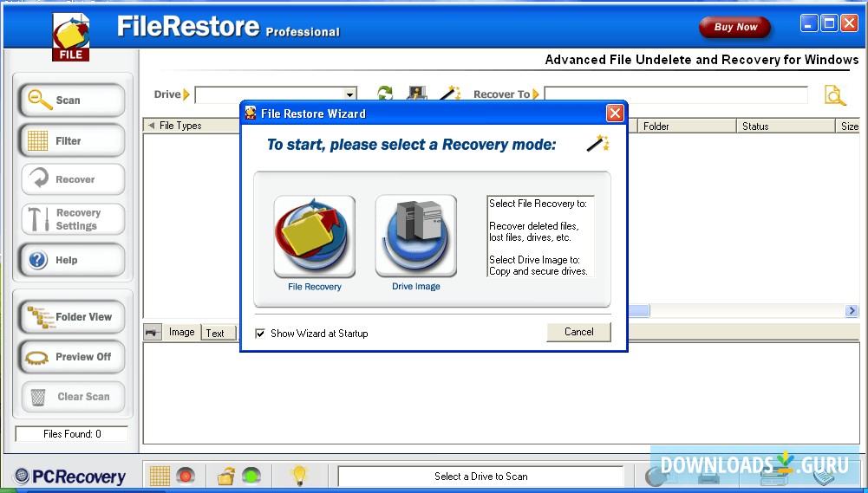Sort by the Folder column header

click(x=687, y=126)
